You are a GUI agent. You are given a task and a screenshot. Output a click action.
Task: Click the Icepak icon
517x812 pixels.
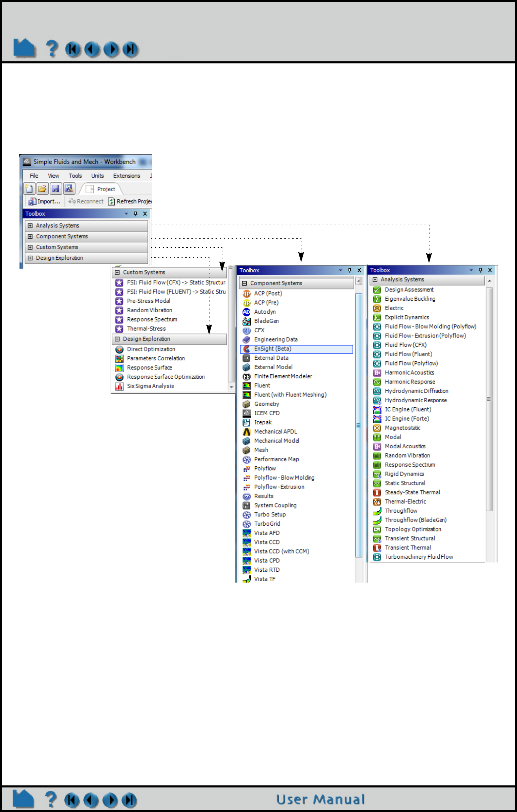tap(247, 422)
